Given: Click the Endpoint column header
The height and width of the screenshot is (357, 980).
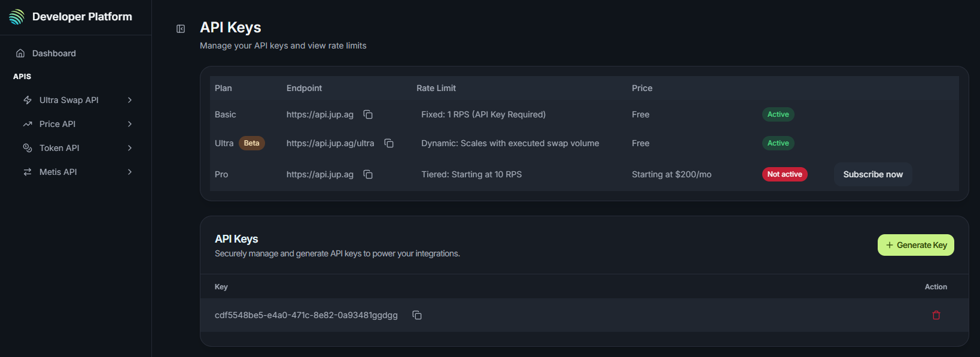Looking at the screenshot, I should [x=304, y=88].
